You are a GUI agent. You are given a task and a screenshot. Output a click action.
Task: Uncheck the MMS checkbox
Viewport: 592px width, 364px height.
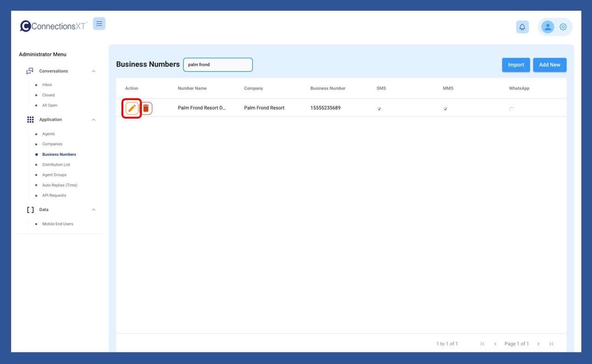click(446, 109)
